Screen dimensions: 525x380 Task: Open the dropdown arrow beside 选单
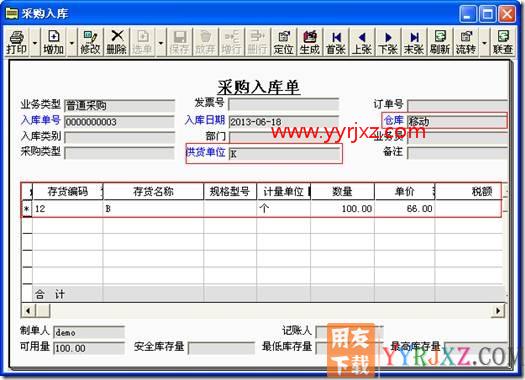pyautogui.click(x=161, y=43)
